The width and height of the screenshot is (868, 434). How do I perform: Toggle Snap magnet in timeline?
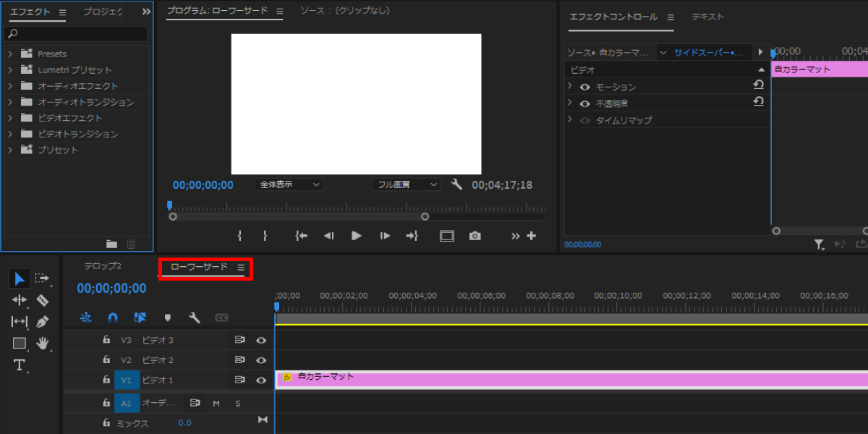coord(113,318)
